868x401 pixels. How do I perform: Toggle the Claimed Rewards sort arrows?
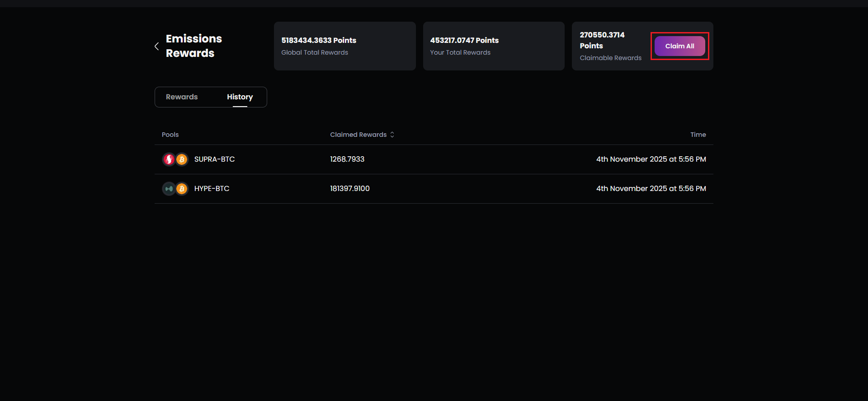392,135
